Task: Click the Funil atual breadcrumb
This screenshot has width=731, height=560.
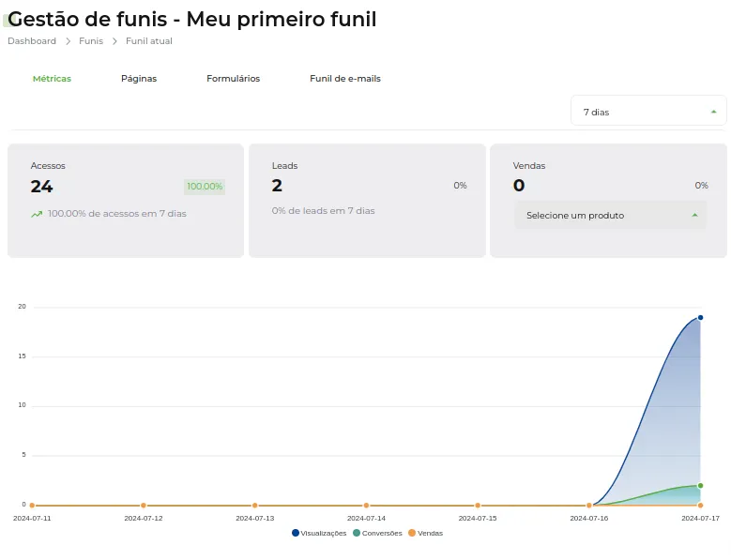Action: click(x=148, y=41)
